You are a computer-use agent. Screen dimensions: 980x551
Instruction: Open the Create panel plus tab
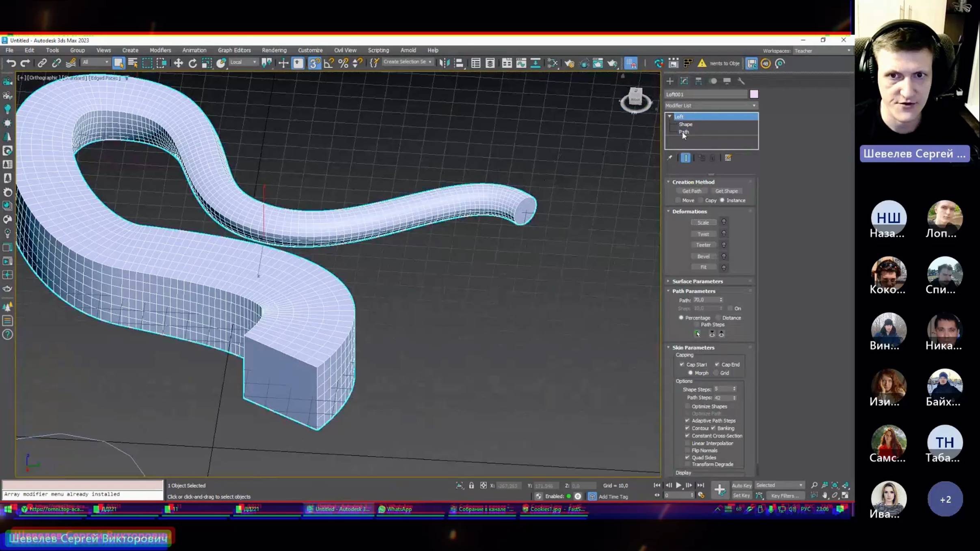tap(670, 81)
